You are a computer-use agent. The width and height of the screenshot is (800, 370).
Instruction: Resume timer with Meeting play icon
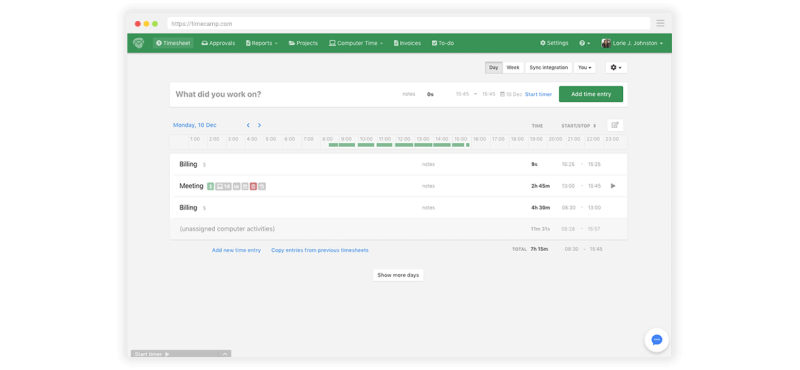(613, 186)
